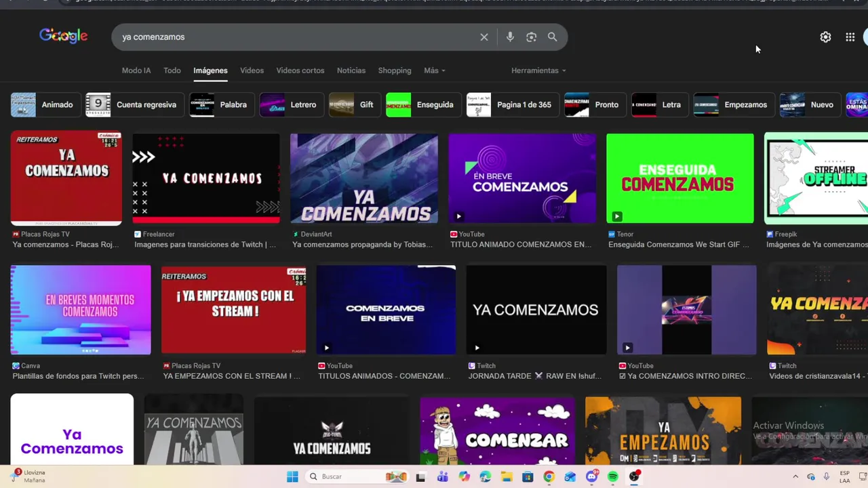Open the 'Ya comenzamos propaganda by Tobias' link
The height and width of the screenshot is (488, 868).
pos(362,245)
